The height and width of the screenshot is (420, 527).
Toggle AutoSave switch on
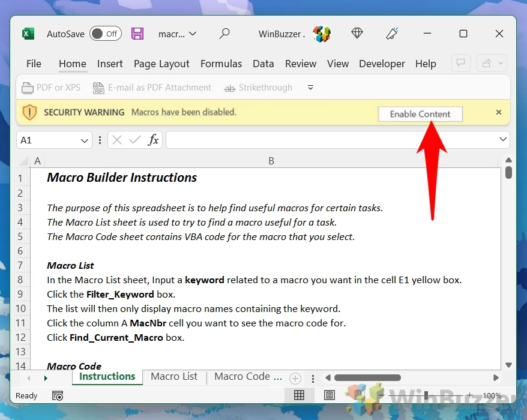106,34
